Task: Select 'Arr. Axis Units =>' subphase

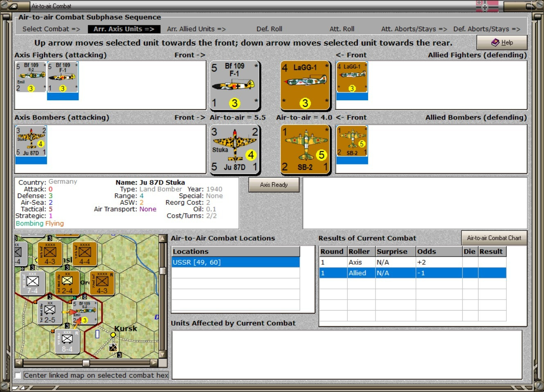Action: [x=124, y=29]
